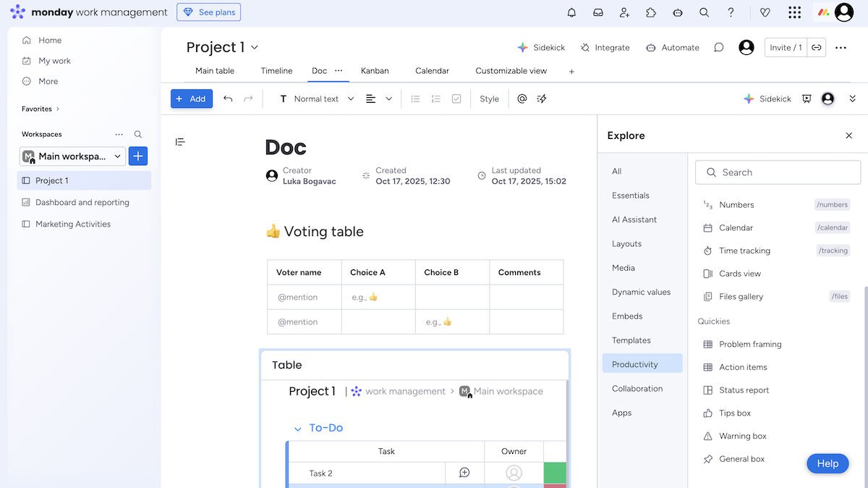868x488 pixels.
Task: Switch to the Kanban tab
Action: pos(375,71)
